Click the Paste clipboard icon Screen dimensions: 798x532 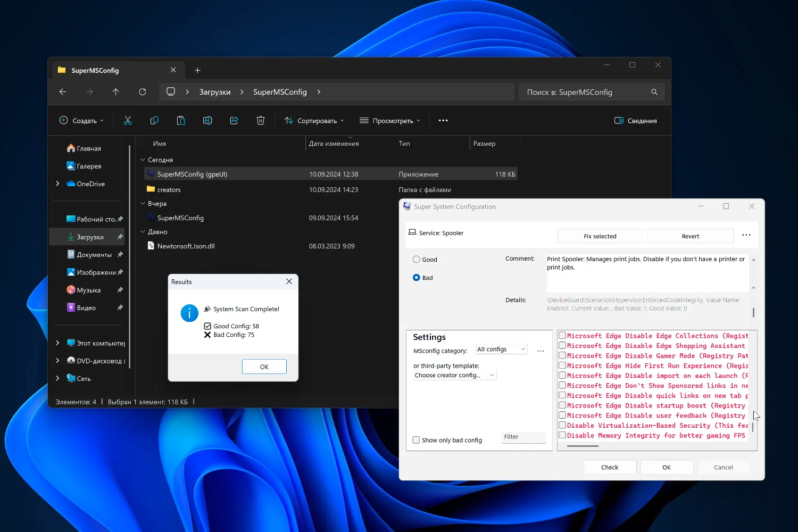pos(181,121)
